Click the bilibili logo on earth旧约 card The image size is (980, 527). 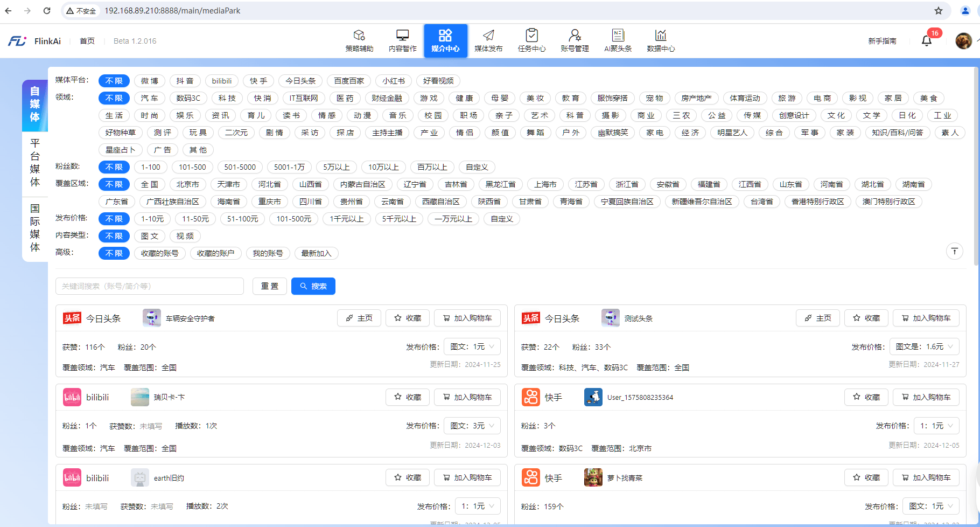(x=72, y=477)
